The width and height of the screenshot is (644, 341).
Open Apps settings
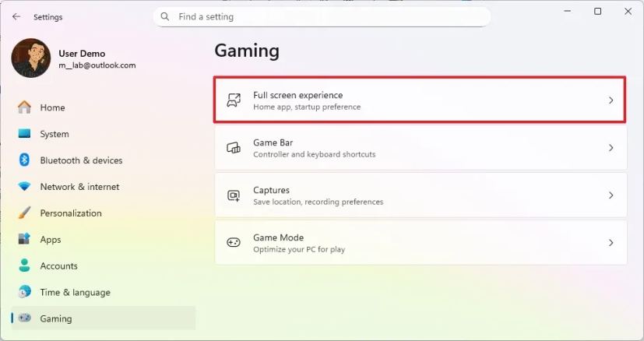pos(104,240)
